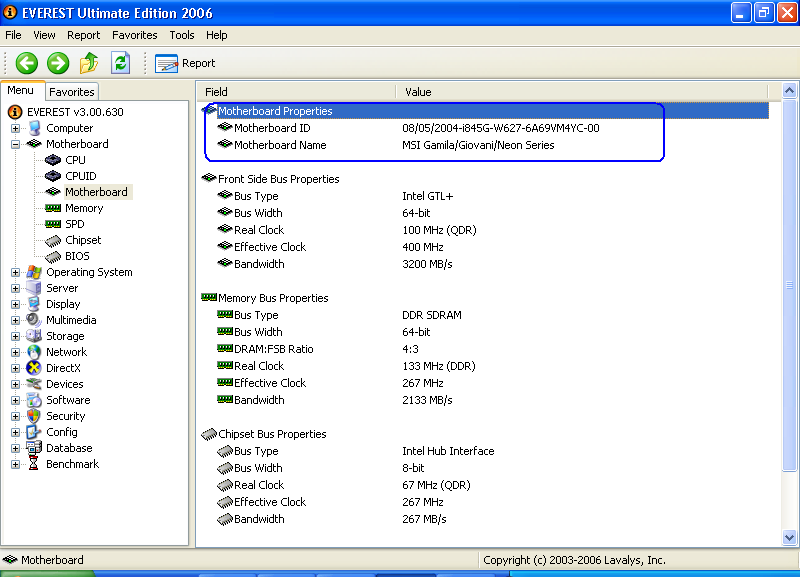Expand the Server tree node
800x577 pixels.
[15, 289]
